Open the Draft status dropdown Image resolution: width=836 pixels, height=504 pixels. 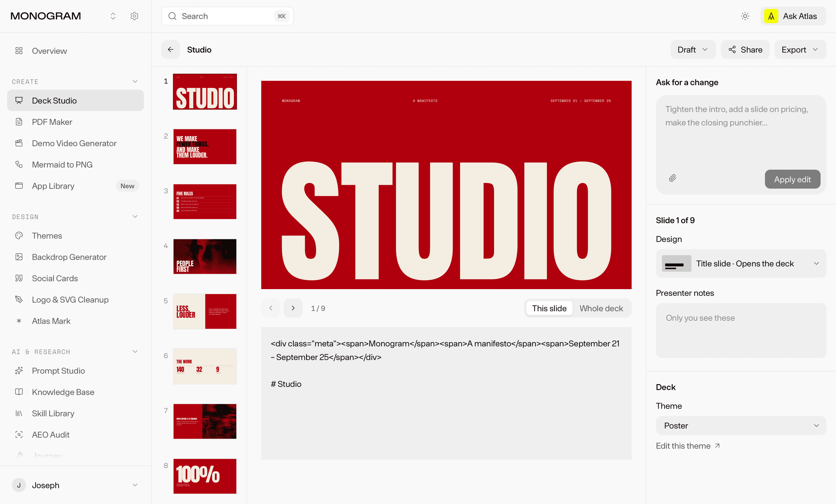tap(693, 50)
